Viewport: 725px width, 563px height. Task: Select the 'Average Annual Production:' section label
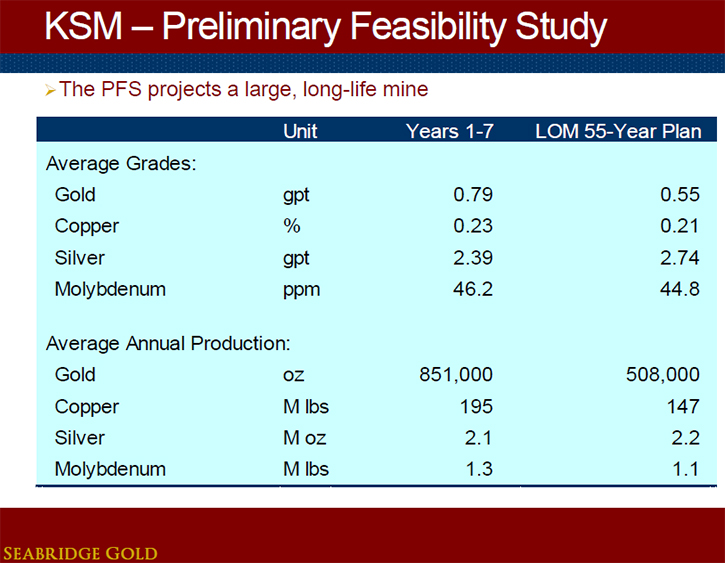tap(168, 343)
